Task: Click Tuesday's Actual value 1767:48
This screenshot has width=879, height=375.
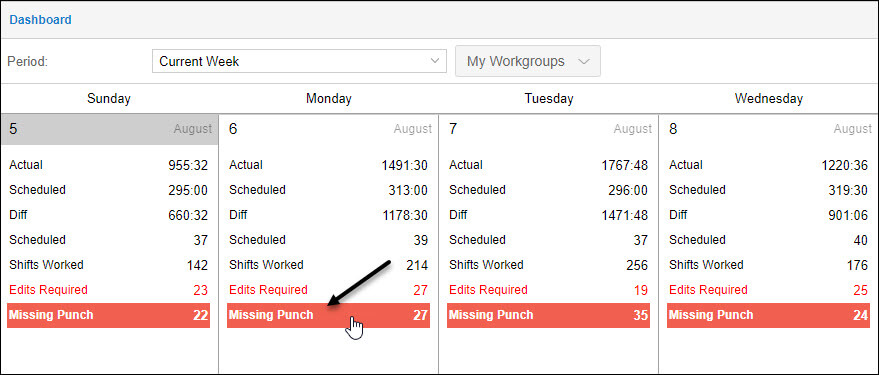Action: (624, 165)
